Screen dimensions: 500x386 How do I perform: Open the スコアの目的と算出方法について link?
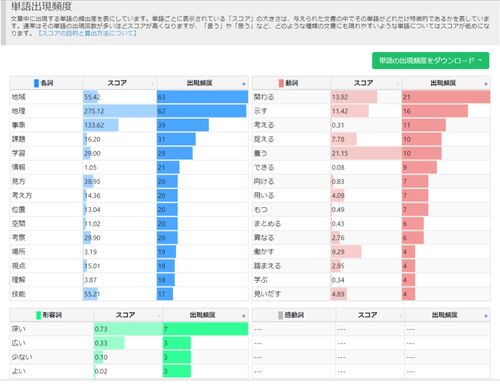(87, 33)
